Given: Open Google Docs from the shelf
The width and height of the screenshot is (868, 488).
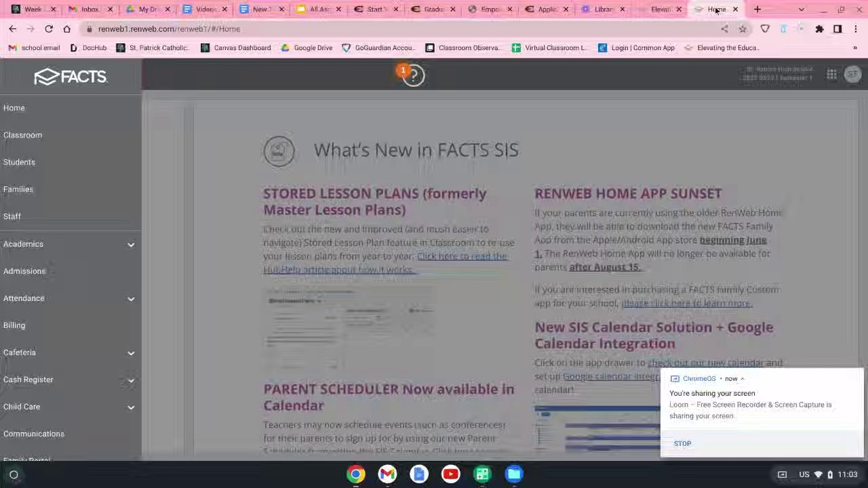Looking at the screenshot, I should 419,474.
